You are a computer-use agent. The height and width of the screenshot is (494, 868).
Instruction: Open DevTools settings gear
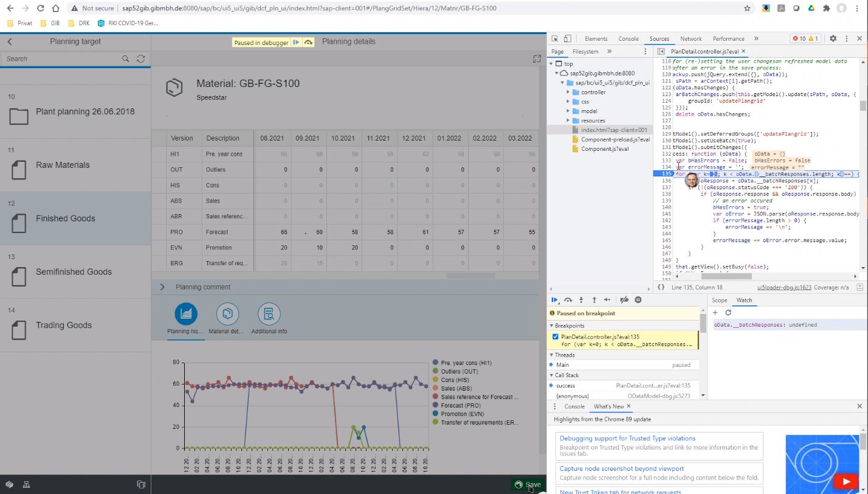pos(833,38)
